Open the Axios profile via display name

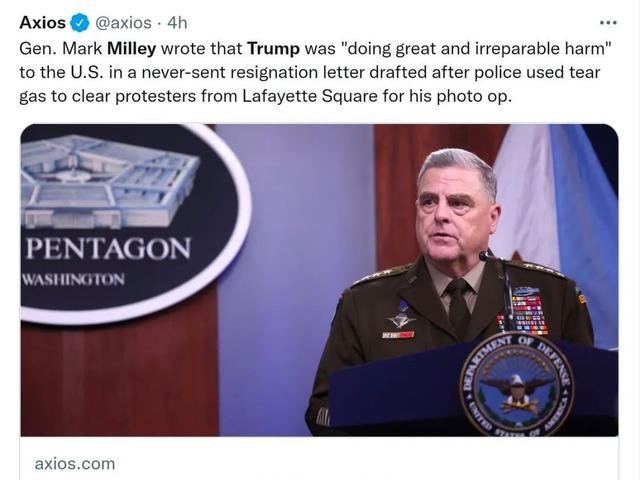point(42,22)
